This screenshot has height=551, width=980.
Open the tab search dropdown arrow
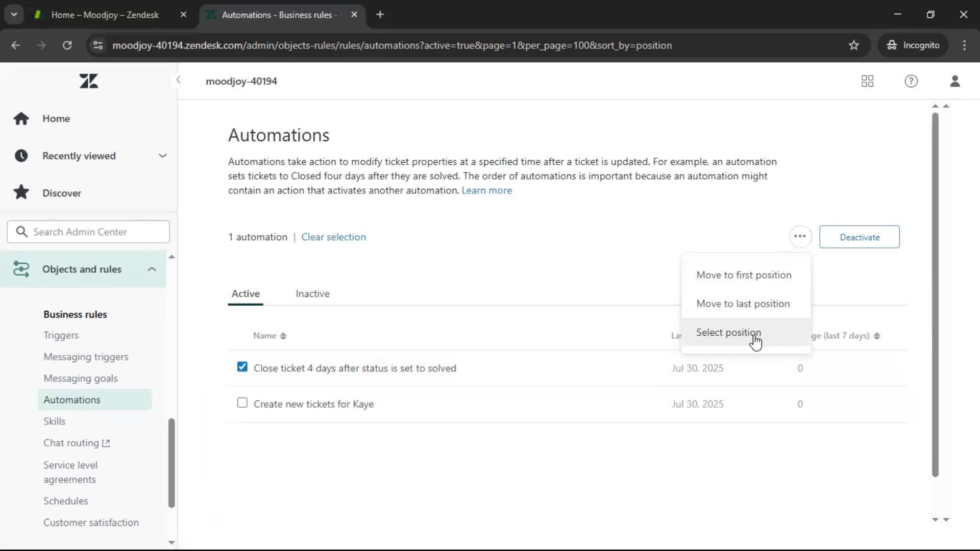click(x=14, y=15)
